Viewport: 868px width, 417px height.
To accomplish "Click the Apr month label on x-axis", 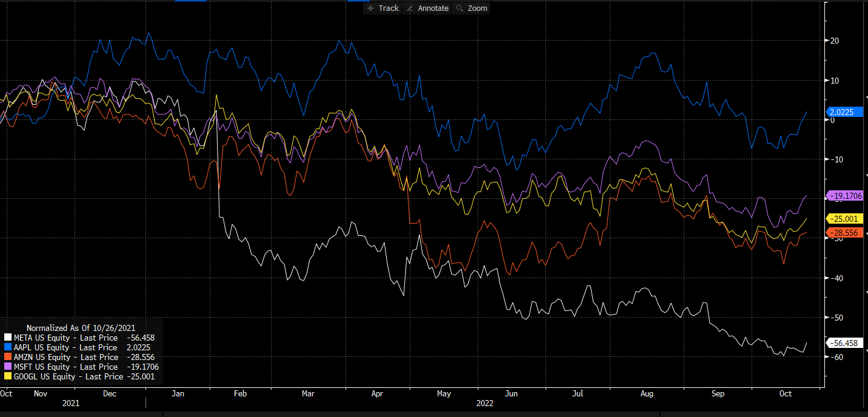I will 377,393.
